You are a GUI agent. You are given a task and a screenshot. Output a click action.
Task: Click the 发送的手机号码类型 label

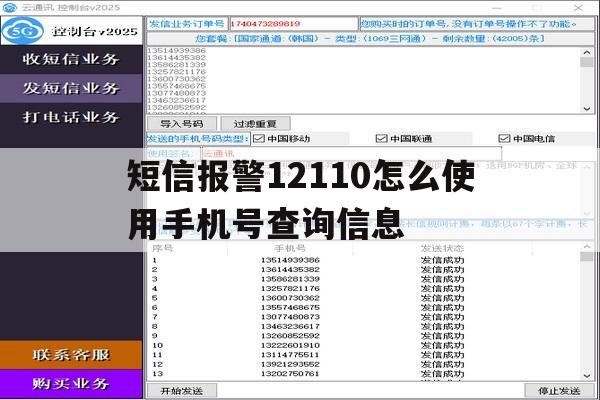(x=198, y=139)
